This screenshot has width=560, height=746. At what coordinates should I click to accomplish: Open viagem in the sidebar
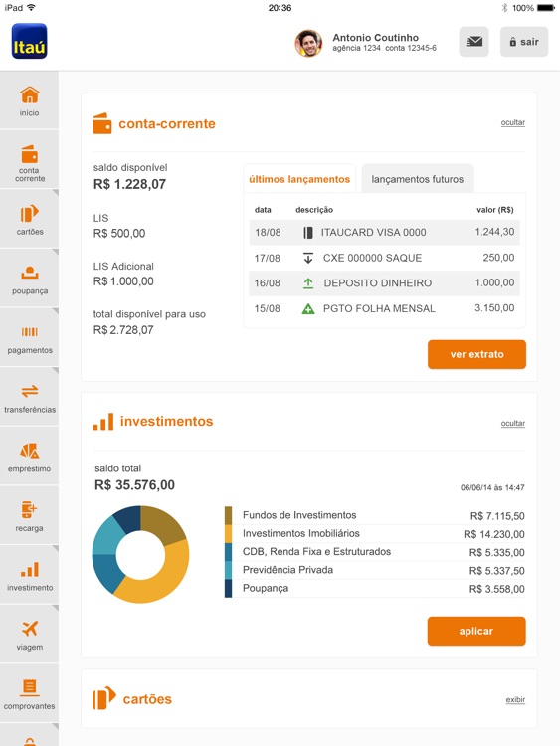[30, 635]
